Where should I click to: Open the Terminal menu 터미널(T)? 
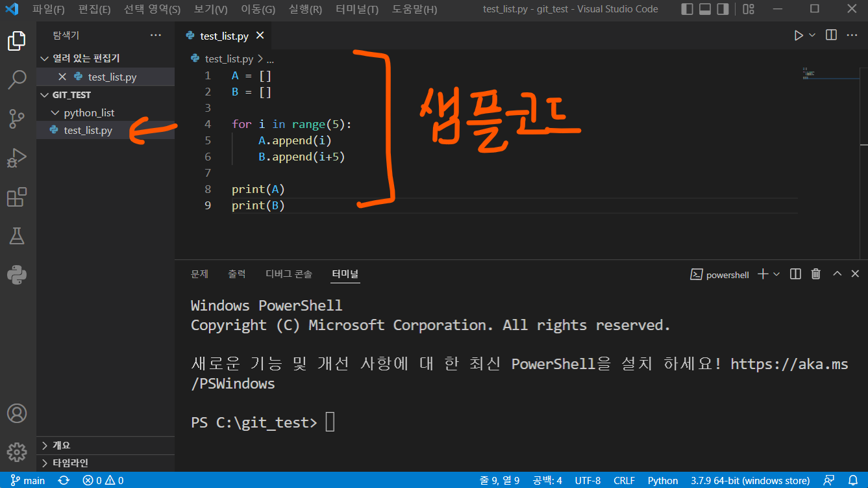tap(357, 9)
